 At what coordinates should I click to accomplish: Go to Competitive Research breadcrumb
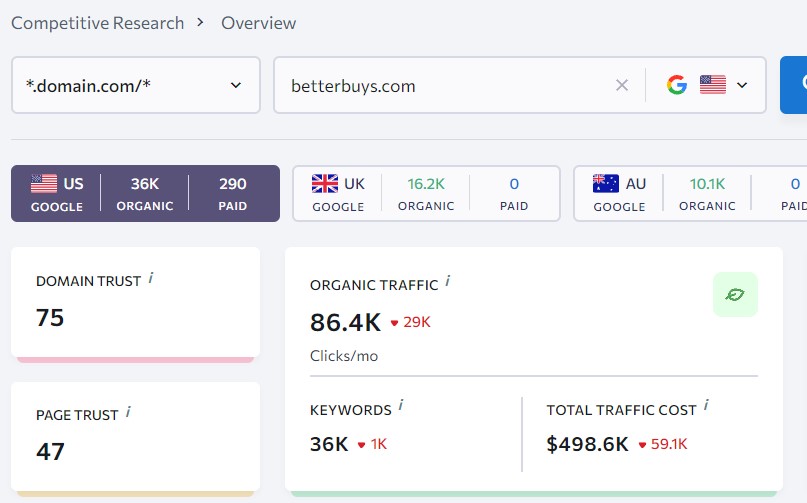pyautogui.click(x=98, y=23)
